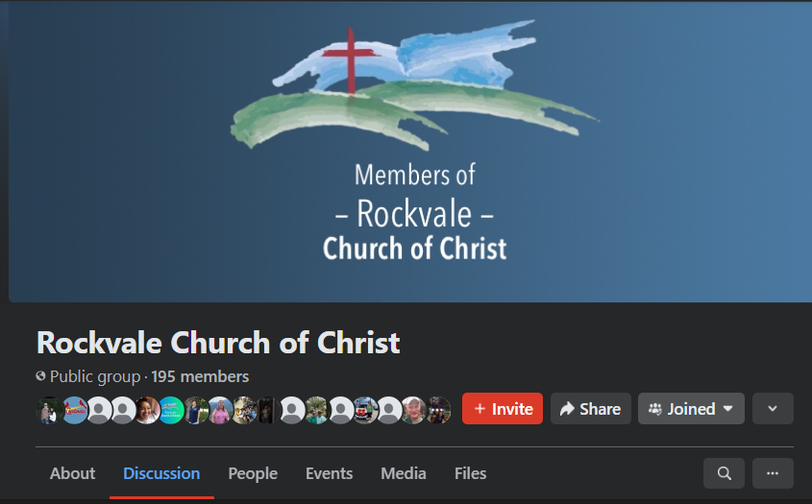Open the group search magnifier icon
Viewport: 812px width, 504px height.
tap(724, 473)
